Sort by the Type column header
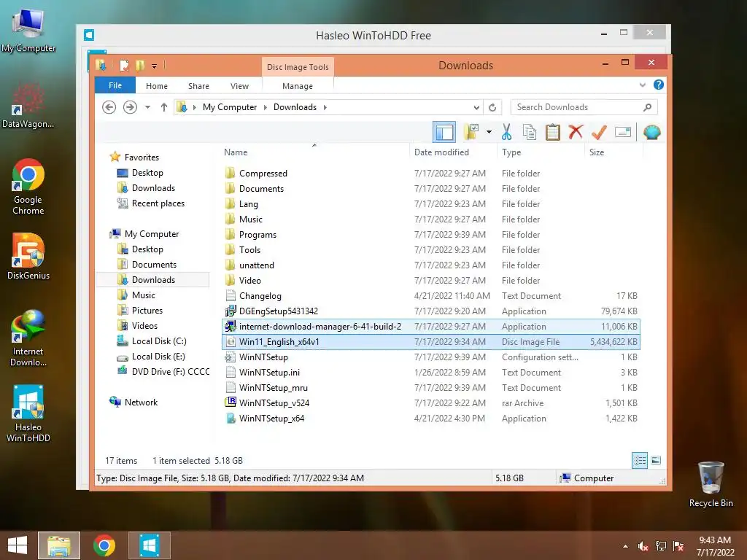747x560 pixels. tap(511, 152)
